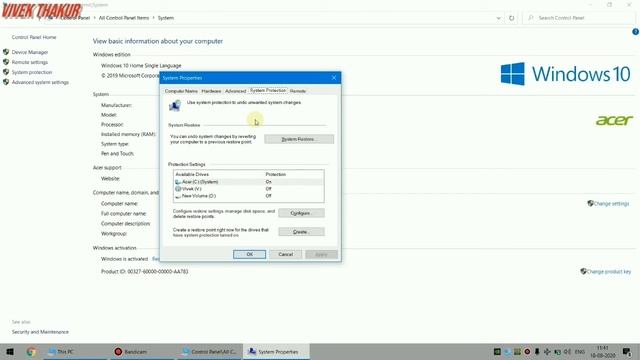Open the volume tray icon
The height and width of the screenshot is (360, 640).
click(x=567, y=351)
